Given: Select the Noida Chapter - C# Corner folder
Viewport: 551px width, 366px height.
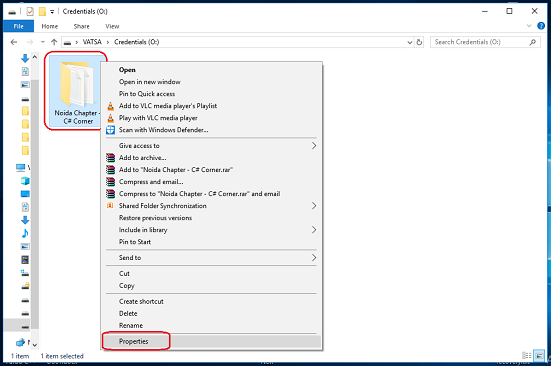Looking at the screenshot, I should (74, 91).
